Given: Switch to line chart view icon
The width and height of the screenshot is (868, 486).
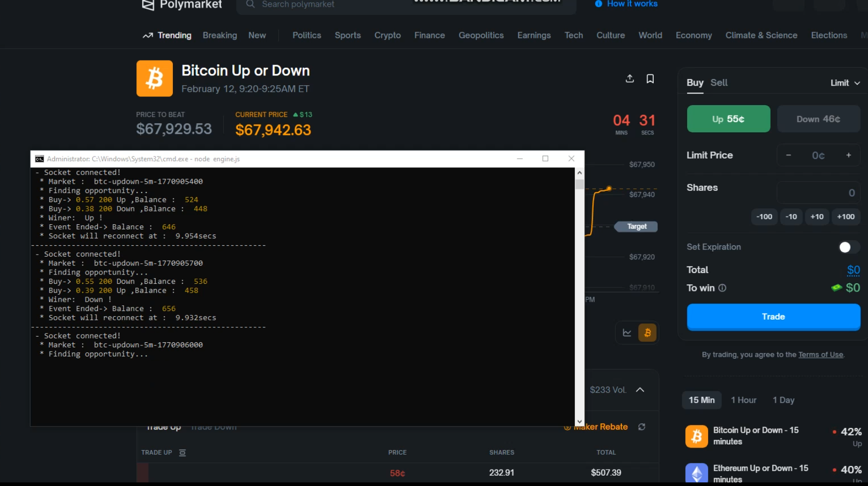Looking at the screenshot, I should pyautogui.click(x=626, y=333).
